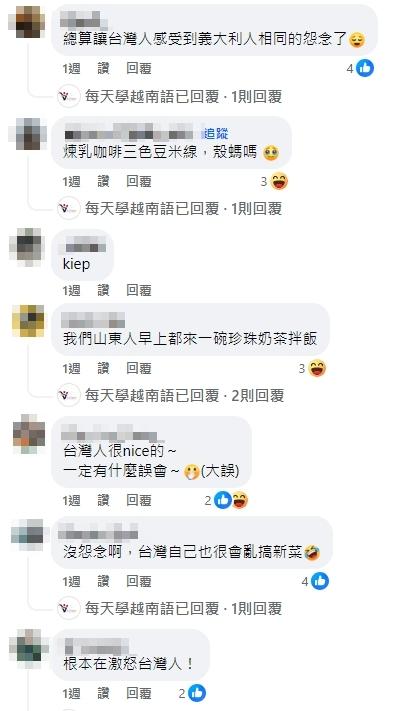Open the profile picture of the kiep commenter

tap(27, 247)
